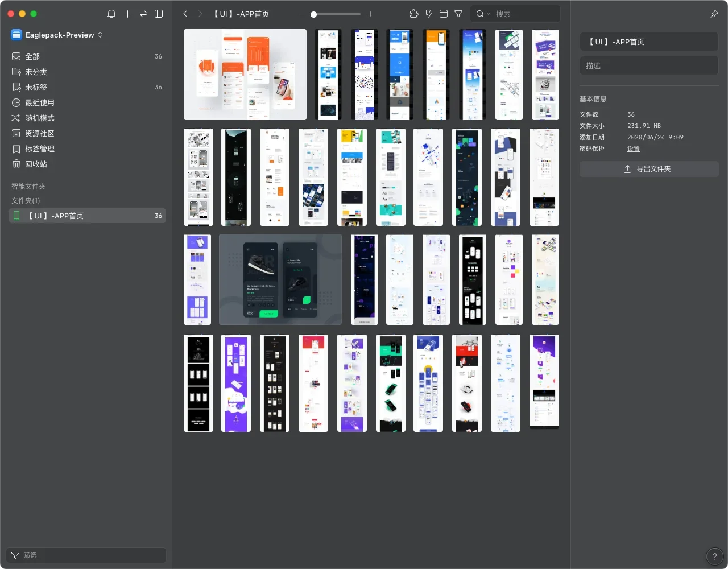This screenshot has height=569, width=728.
Task: Go back with the left chevron
Action: (x=185, y=14)
